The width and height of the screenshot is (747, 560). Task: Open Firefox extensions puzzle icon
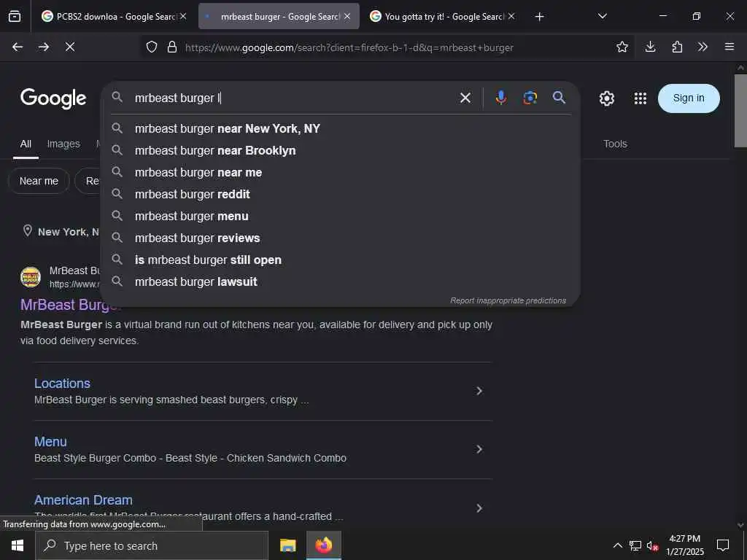click(677, 47)
